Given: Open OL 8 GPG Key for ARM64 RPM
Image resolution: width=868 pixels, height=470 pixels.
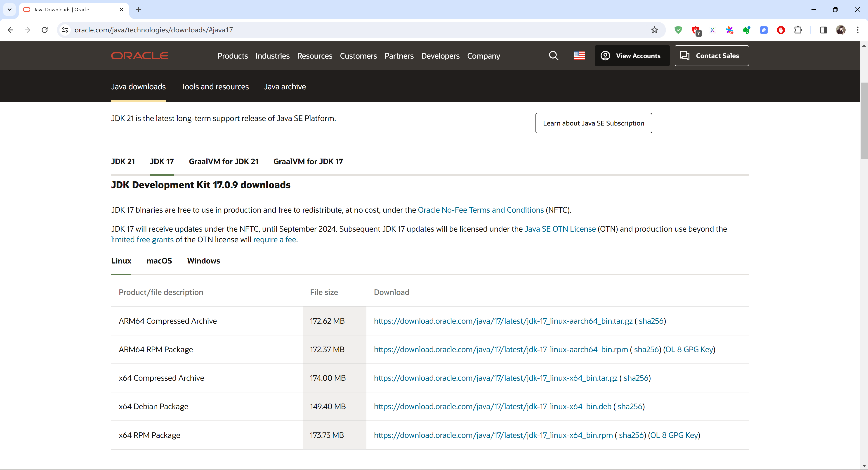Looking at the screenshot, I should 689,349.
